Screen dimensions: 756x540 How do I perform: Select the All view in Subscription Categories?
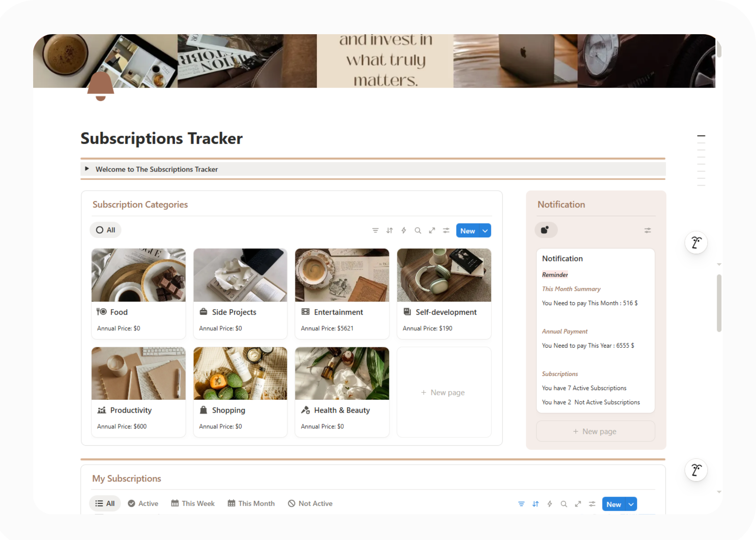pyautogui.click(x=106, y=230)
